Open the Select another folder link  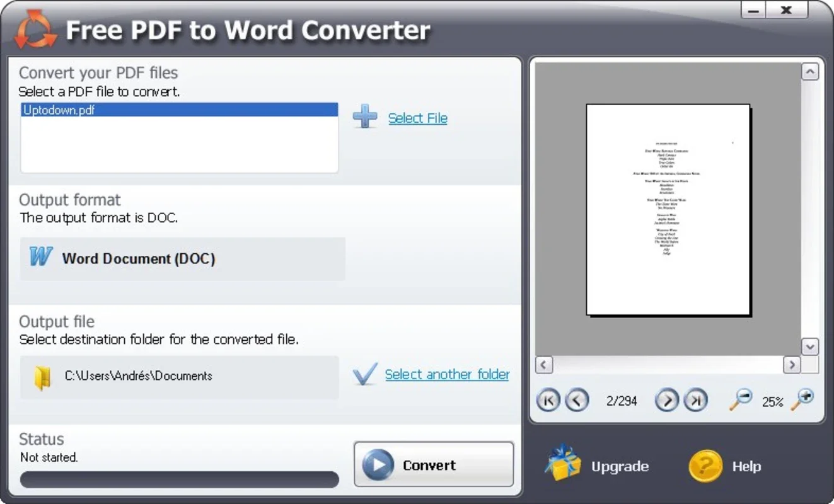coord(448,374)
